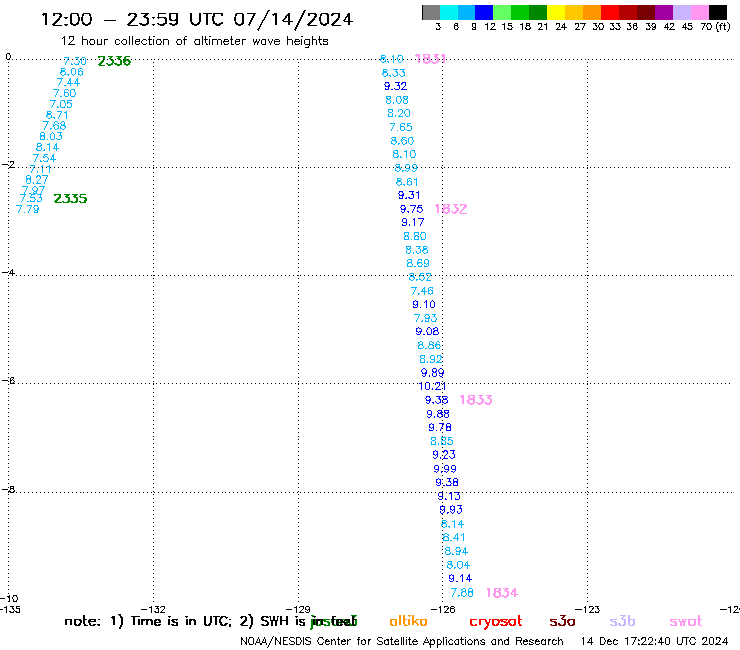The height and width of the screenshot is (650, 740).
Task: Click the wave height value '8.60'
Action: click(402, 141)
